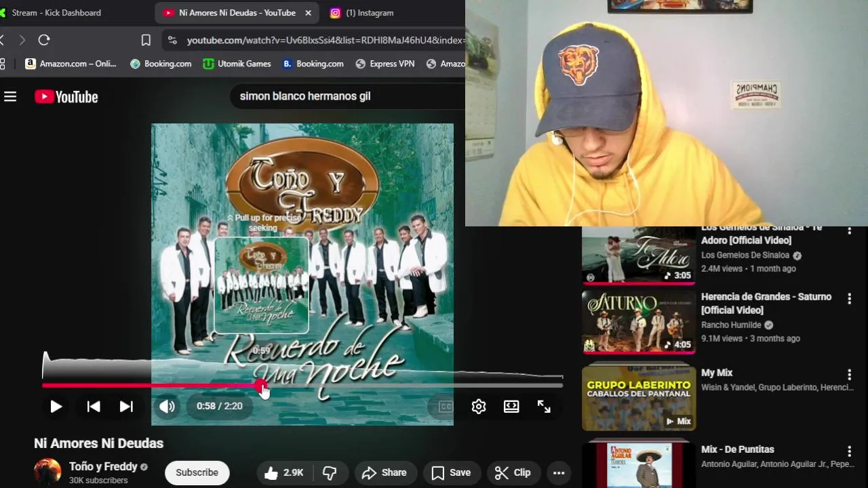Viewport: 868px width, 488px height.
Task: Bookmark this page with the bookmark icon
Action: tap(146, 40)
